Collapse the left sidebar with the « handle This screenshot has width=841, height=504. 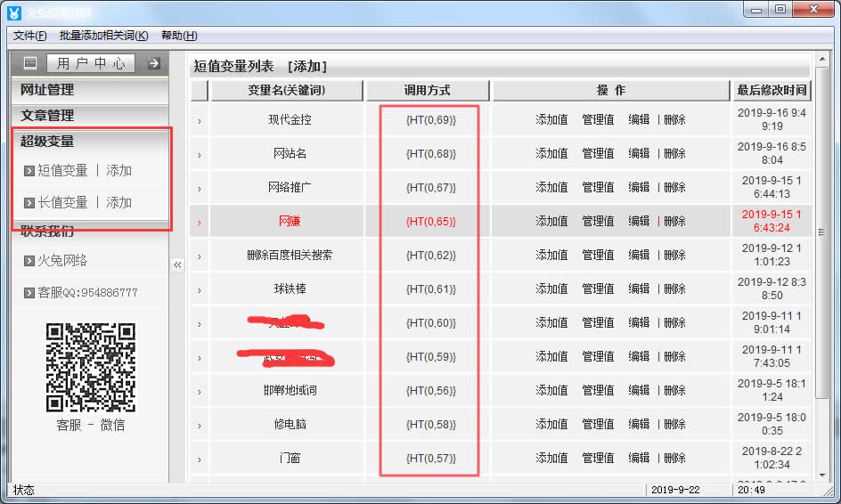(x=177, y=264)
